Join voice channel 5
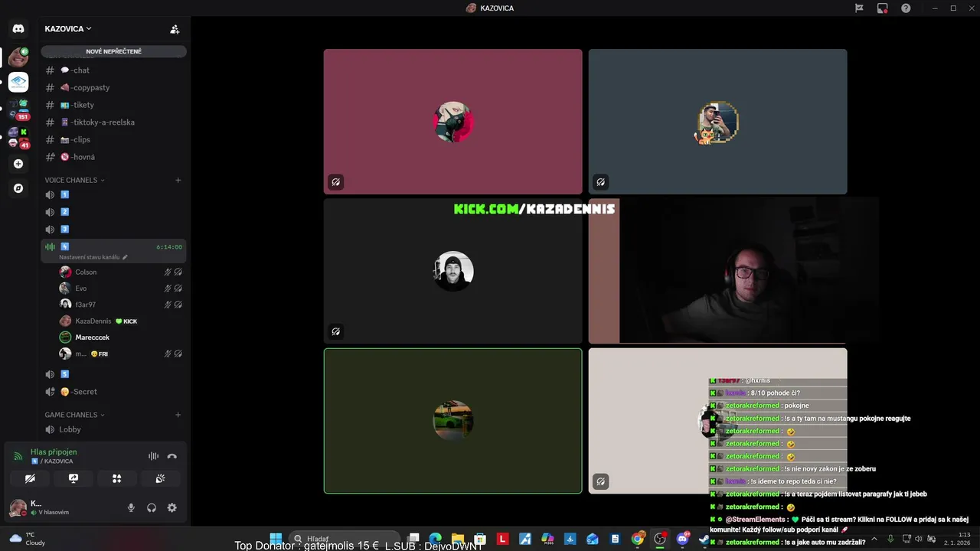The image size is (980, 551). [x=113, y=374]
